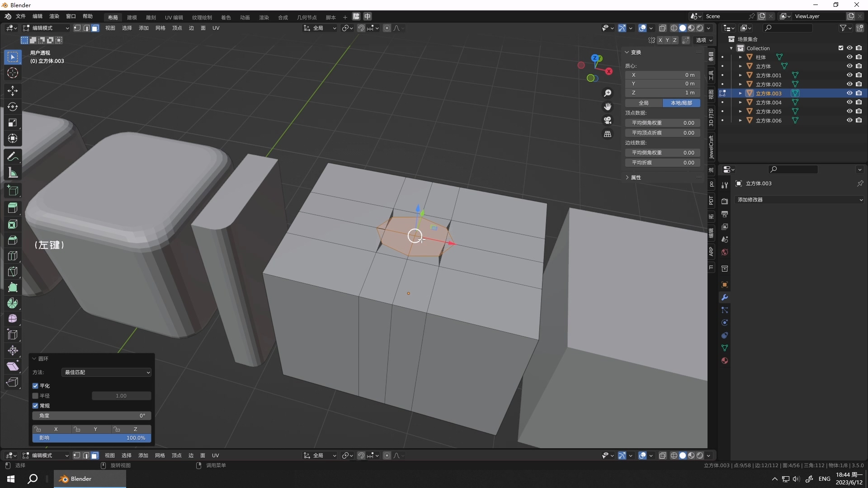Click the 3D cursor tool
868x488 pixels.
pos(13,73)
